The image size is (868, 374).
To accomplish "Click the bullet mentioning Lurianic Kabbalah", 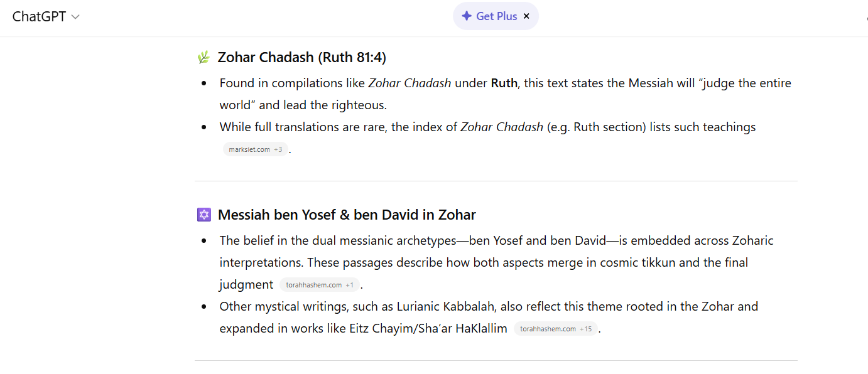I will [x=489, y=307].
